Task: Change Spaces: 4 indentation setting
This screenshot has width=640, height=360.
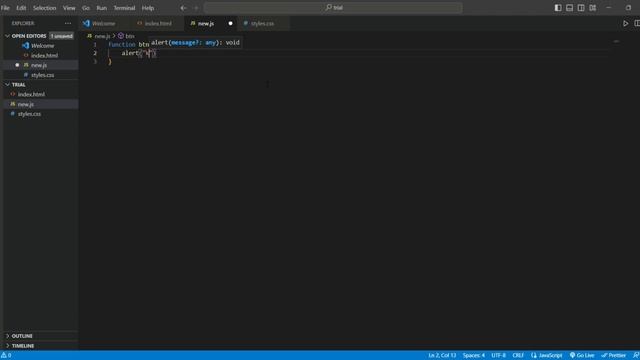Action: pyautogui.click(x=473, y=356)
